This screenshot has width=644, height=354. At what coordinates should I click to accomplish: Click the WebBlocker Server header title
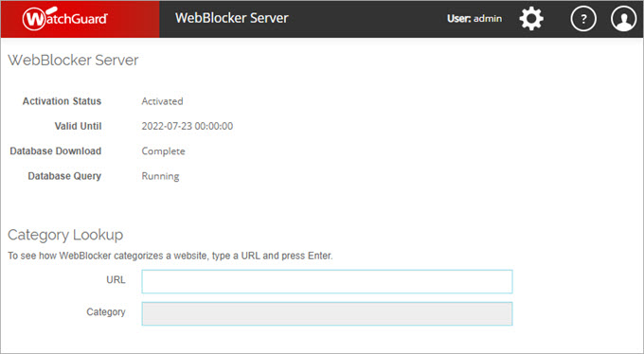232,18
